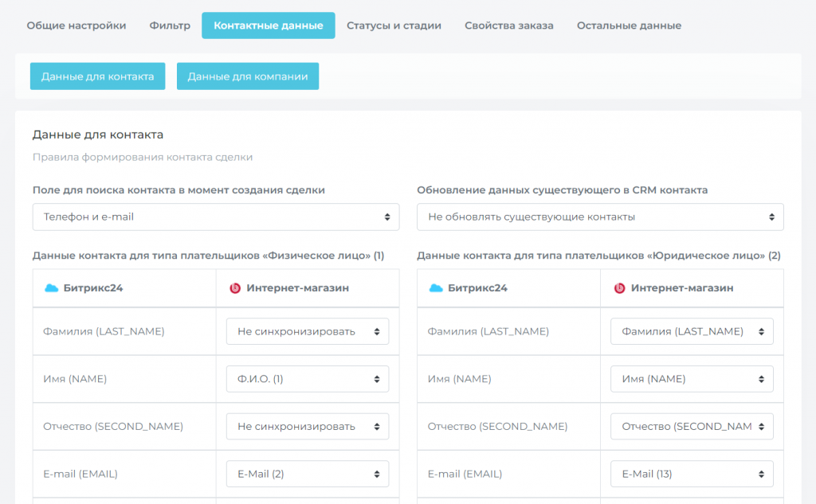Go to Статусы и стадии tab

[394, 25]
